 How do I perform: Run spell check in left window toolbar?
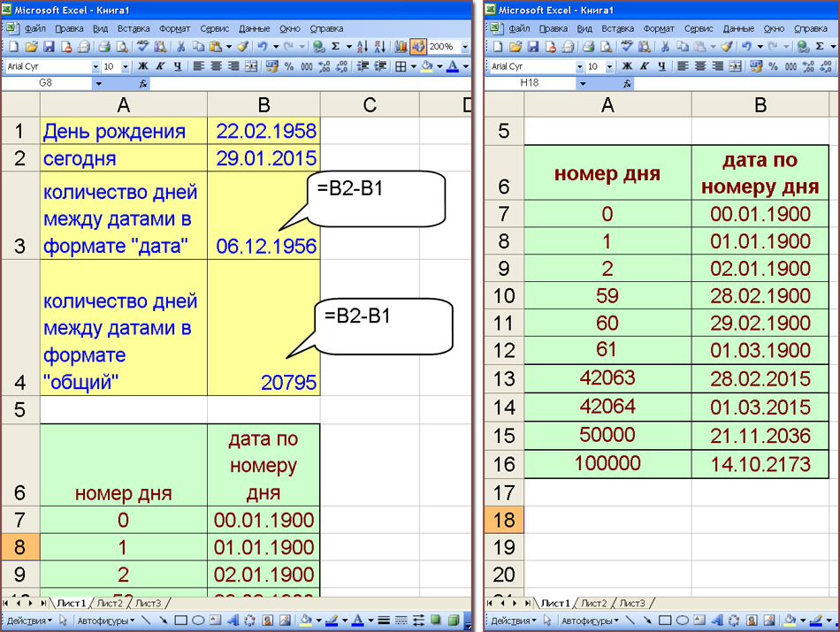(x=142, y=47)
